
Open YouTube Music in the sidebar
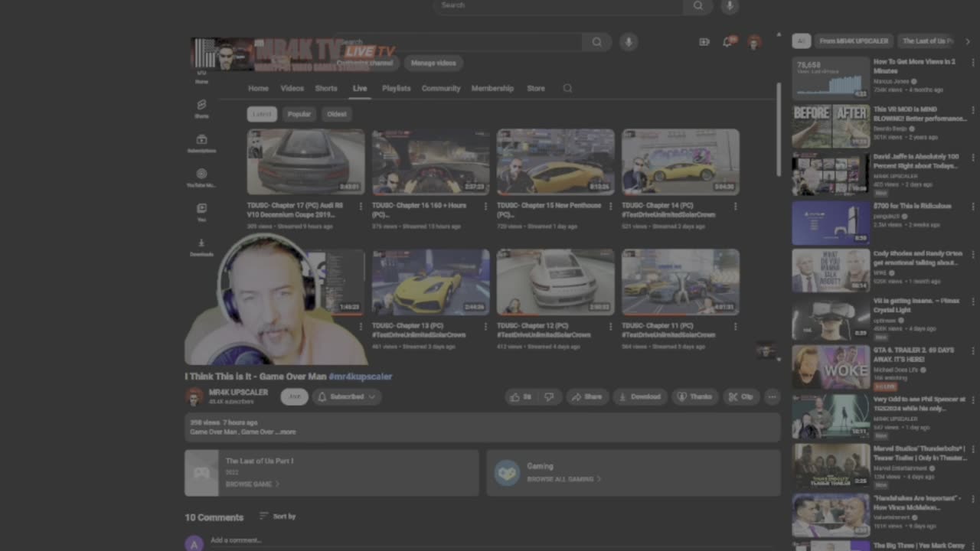(x=201, y=178)
